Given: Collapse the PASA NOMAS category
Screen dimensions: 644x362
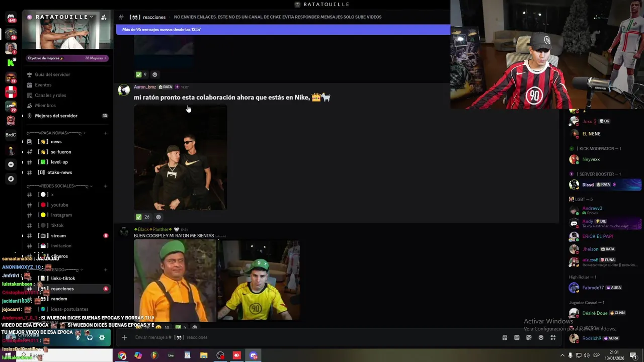Looking at the screenshot, I should 55,133.
